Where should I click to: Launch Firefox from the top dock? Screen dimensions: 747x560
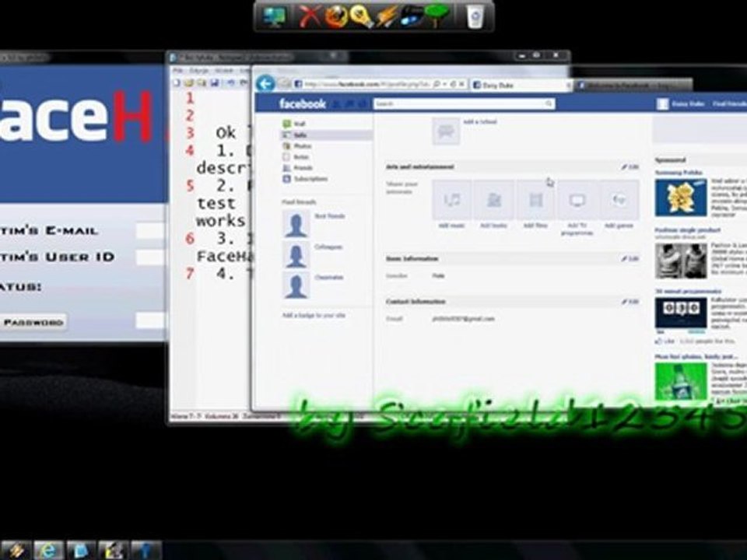tap(336, 17)
